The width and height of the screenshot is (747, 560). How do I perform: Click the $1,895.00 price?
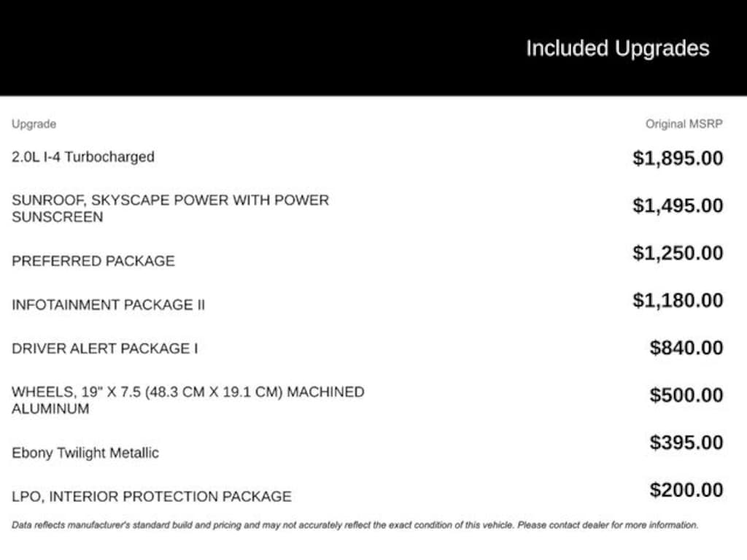pyautogui.click(x=678, y=158)
